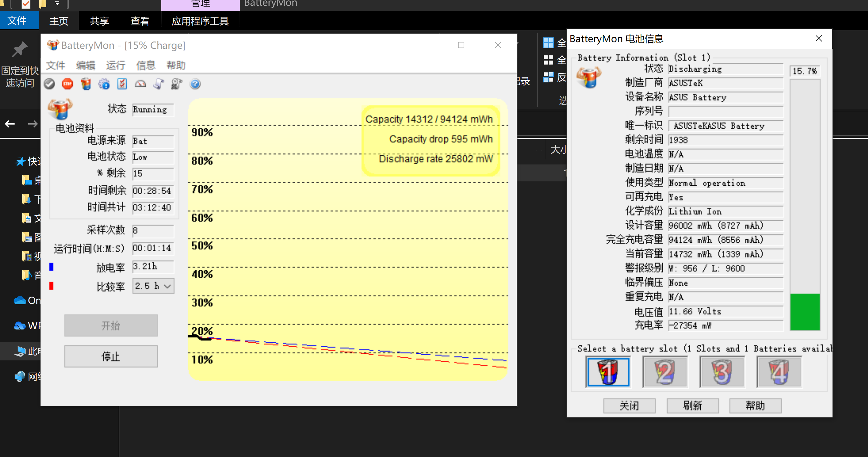Click the checkmark icon in Explorer title bar
The width and height of the screenshot is (868, 457).
pyautogui.click(x=26, y=4)
